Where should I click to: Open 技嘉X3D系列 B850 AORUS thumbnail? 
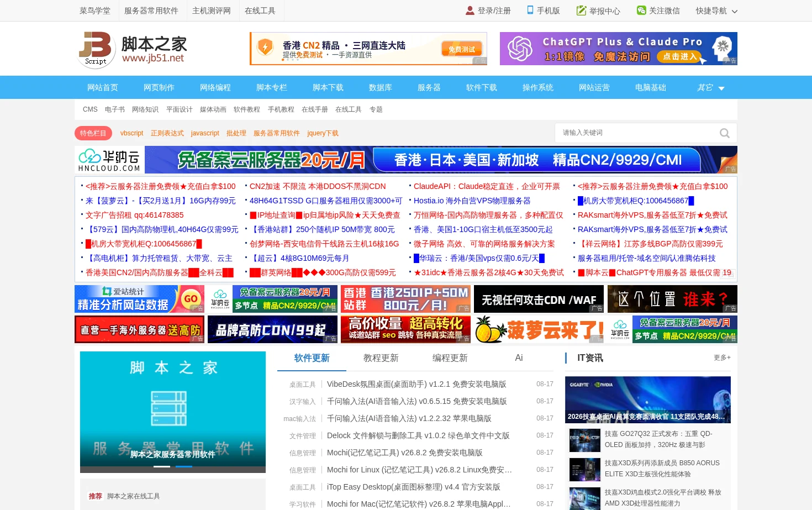(585, 470)
